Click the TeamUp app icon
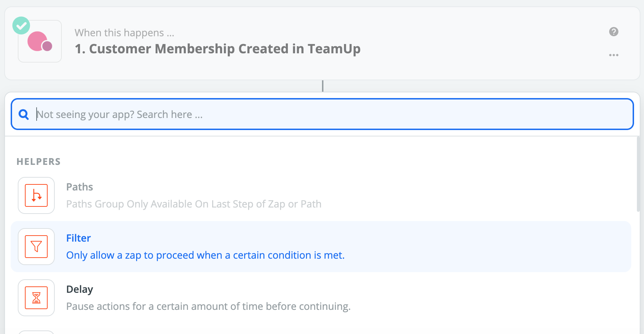 pyautogui.click(x=40, y=42)
